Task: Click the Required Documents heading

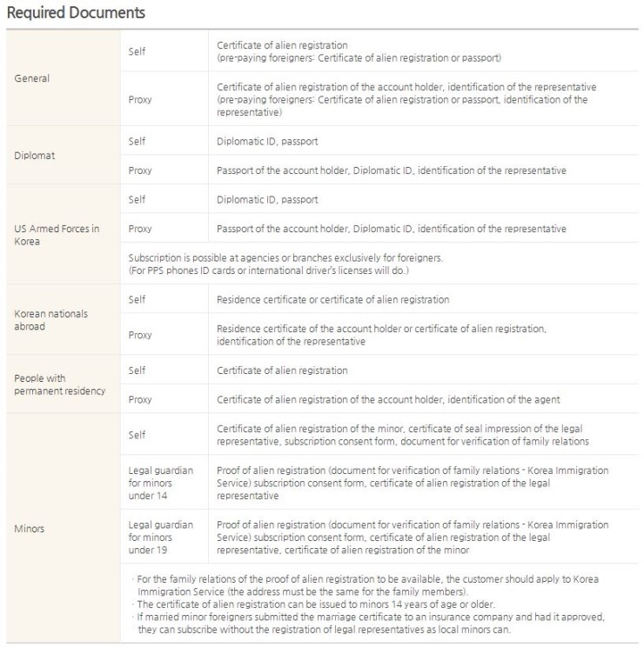Action: click(76, 12)
